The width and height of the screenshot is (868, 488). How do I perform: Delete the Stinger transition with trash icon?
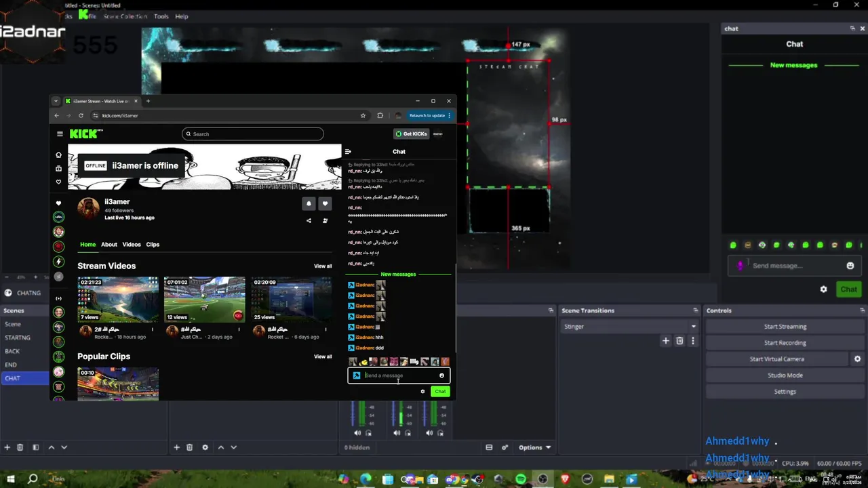click(679, 341)
